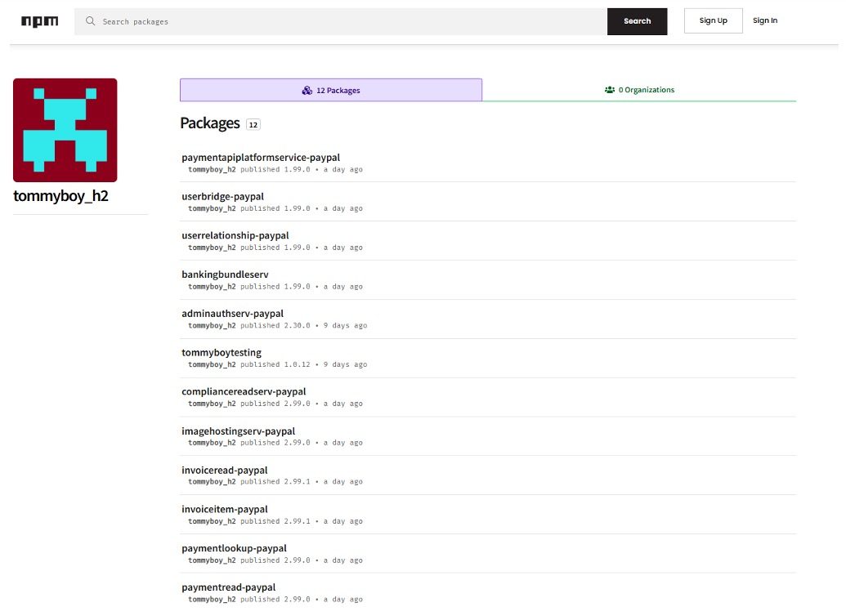Open the paymentapiplatformservice-paypal package
This screenshot has width=846, height=616.
coord(261,158)
